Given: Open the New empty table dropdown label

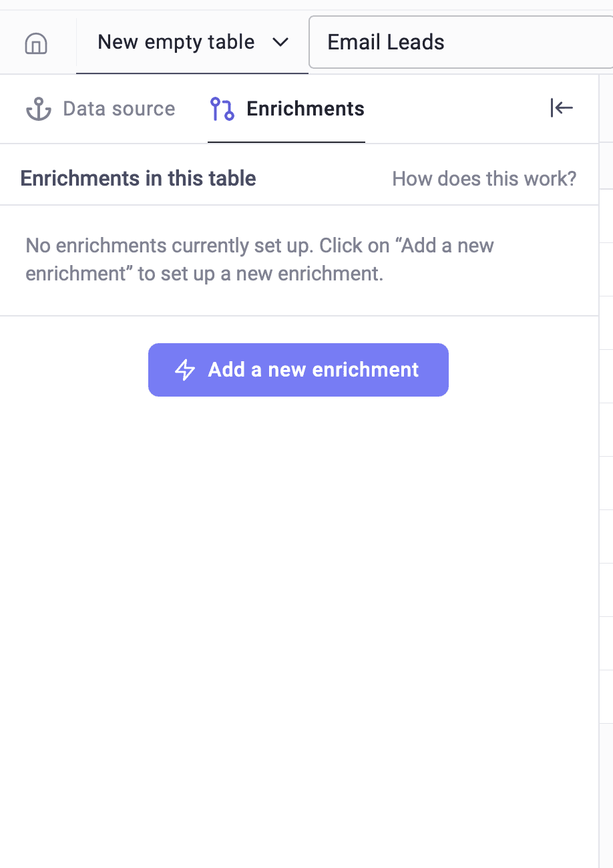Looking at the screenshot, I should 176,42.
